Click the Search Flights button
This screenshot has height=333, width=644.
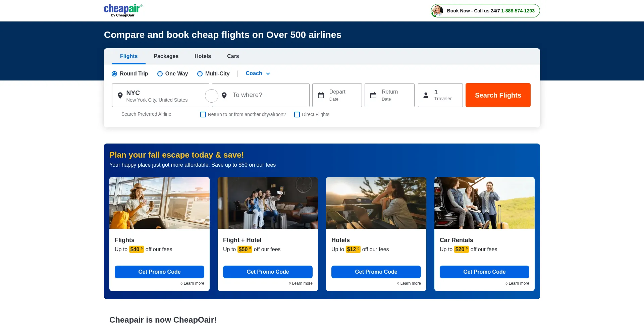click(x=498, y=95)
